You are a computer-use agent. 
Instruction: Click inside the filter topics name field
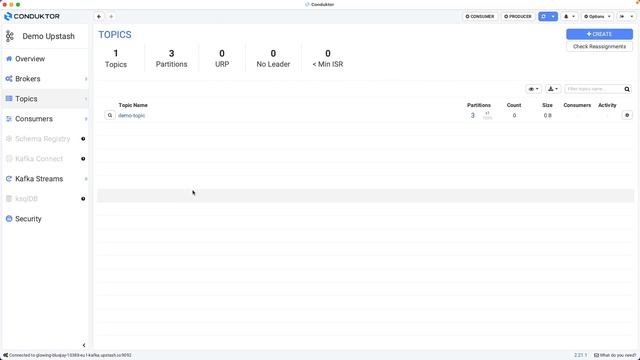click(x=594, y=89)
